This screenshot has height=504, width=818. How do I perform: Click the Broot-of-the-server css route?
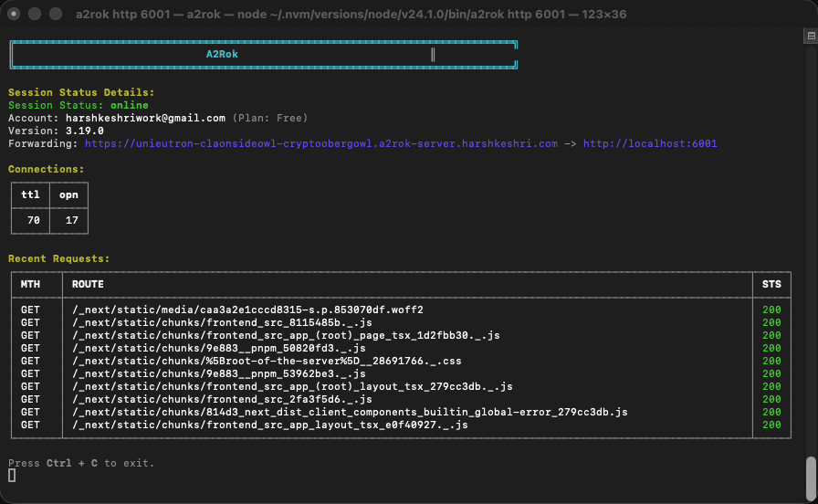279,361
